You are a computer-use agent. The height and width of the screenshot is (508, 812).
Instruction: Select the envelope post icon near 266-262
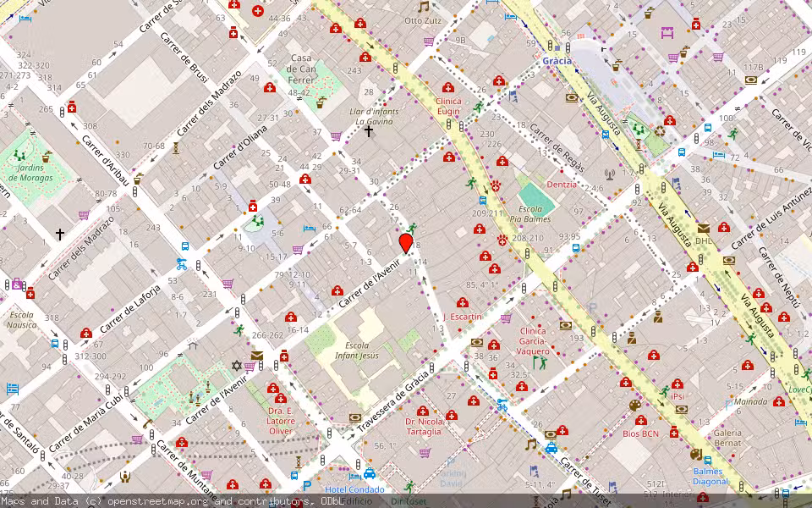(x=257, y=356)
